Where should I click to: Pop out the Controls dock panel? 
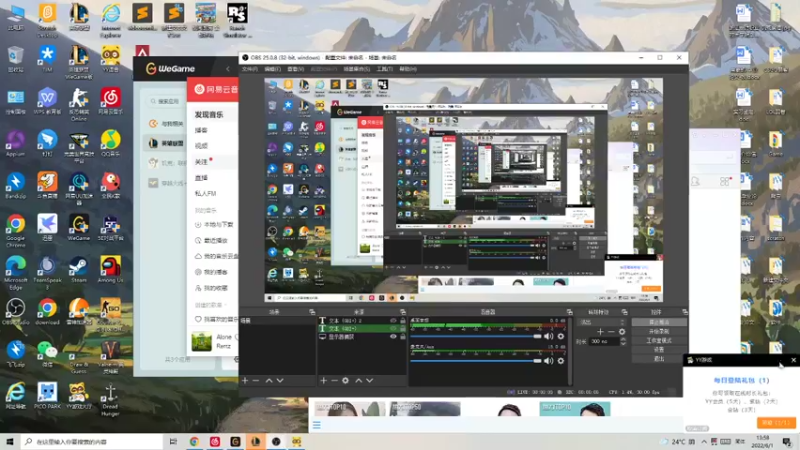click(685, 312)
